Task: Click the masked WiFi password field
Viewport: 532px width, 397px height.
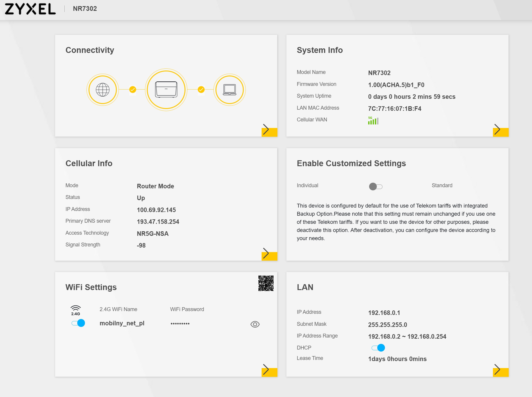Action: tap(180, 324)
